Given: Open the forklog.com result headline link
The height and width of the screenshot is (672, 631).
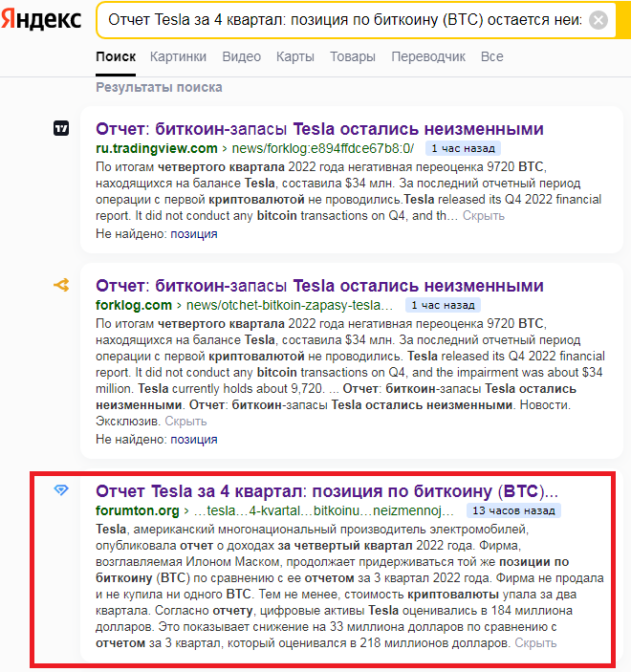Looking at the screenshot, I should coord(319,286).
